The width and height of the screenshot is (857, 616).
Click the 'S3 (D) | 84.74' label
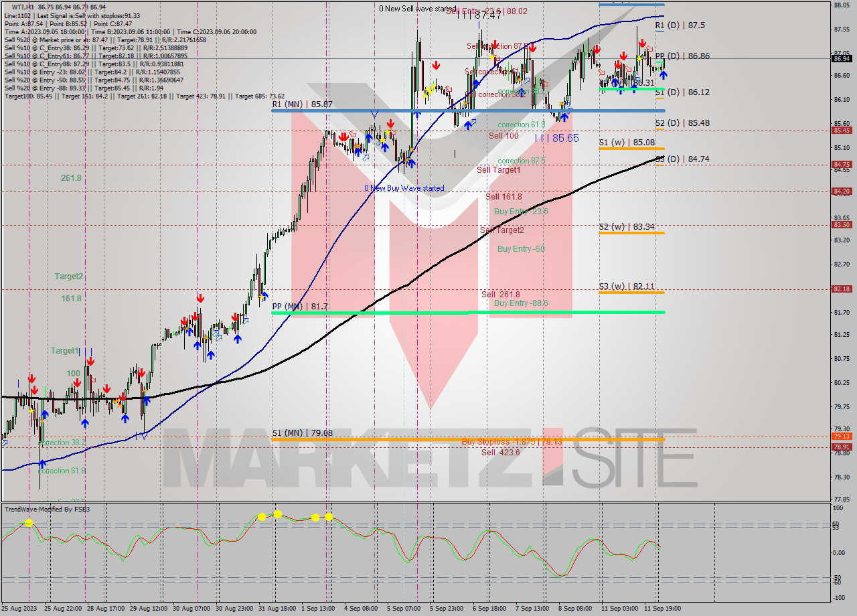click(682, 159)
